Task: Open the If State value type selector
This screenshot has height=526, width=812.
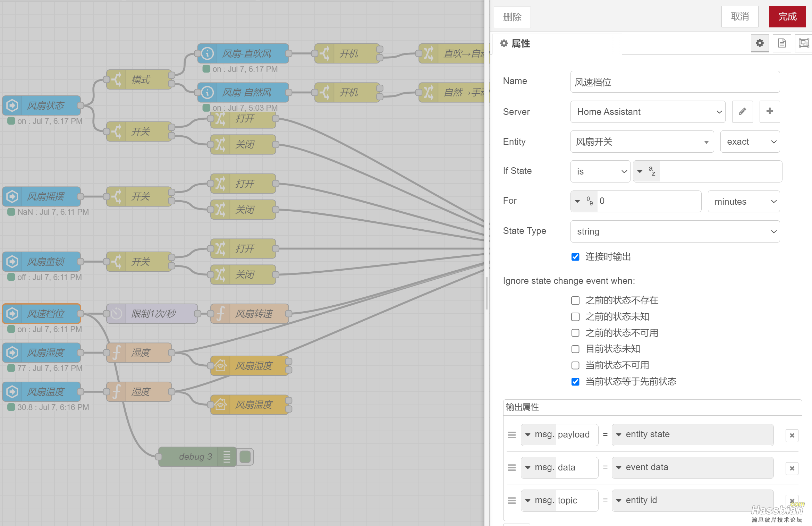Action: 646,171
